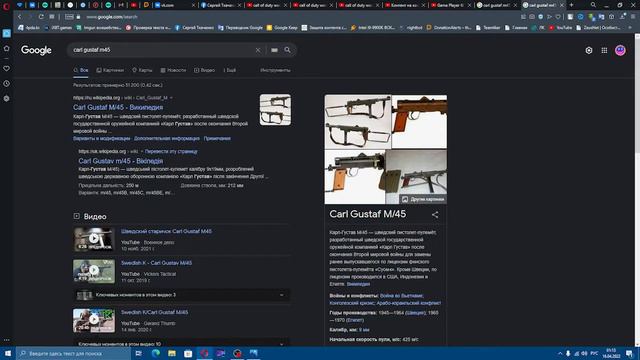Click the Google logo
This screenshot has height=360, width=640.
tap(36, 50)
